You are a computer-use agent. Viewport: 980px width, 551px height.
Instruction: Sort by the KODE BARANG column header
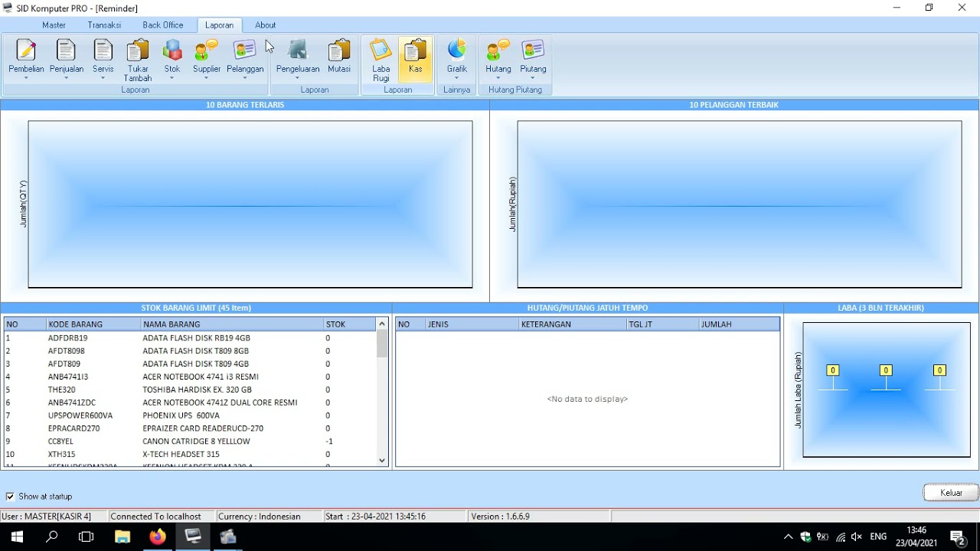coord(93,324)
